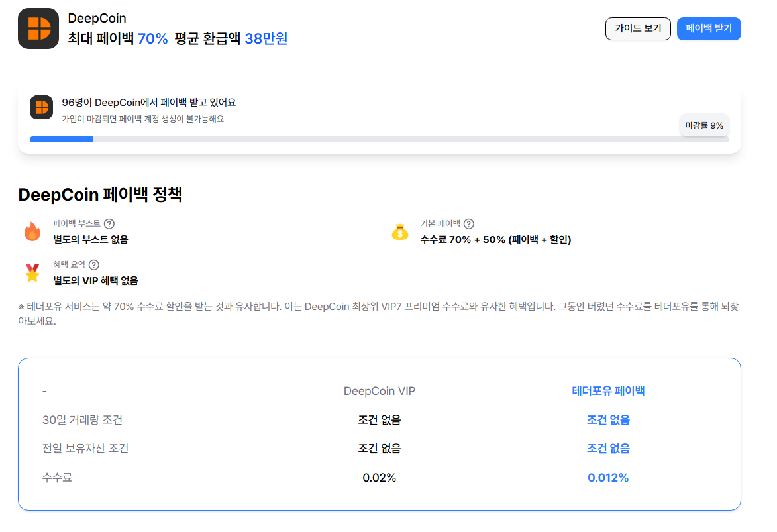Click '별도의 부스트 없음' text

pos(91,239)
